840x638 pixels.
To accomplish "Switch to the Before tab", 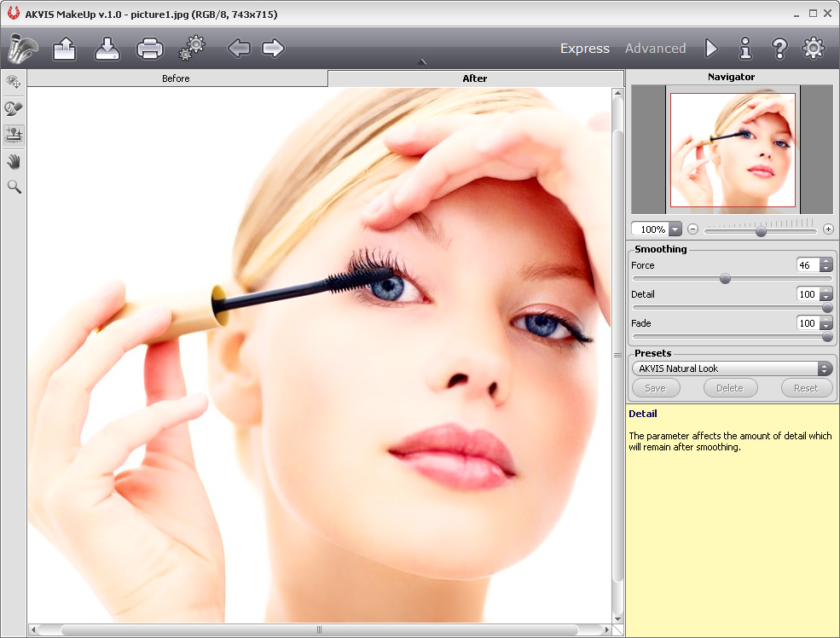I will click(x=177, y=78).
